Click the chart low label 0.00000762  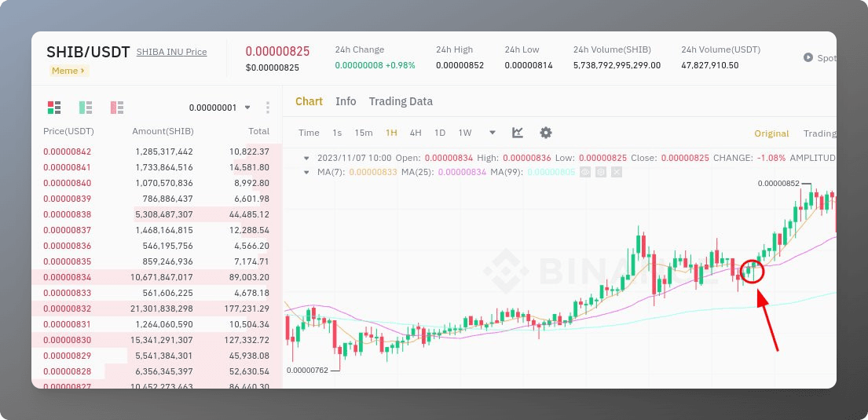[307, 371]
